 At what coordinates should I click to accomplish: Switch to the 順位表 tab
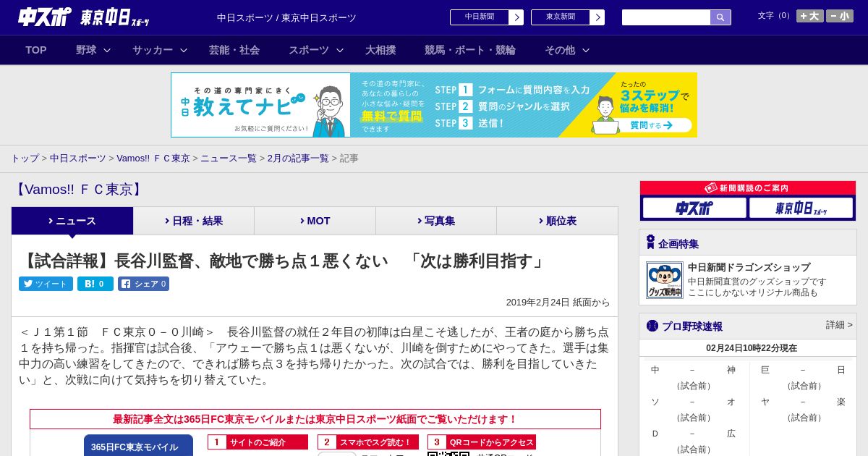coord(557,221)
